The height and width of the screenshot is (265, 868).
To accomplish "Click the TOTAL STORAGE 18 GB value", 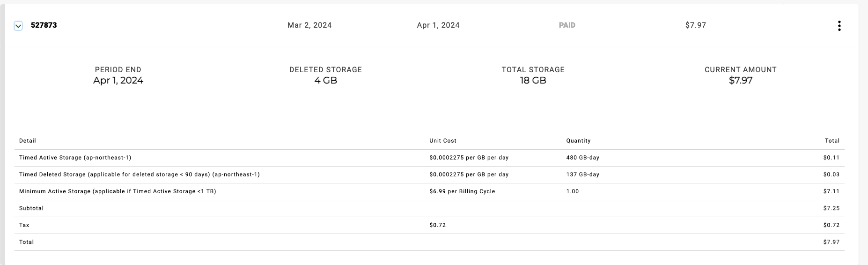I will 533,81.
